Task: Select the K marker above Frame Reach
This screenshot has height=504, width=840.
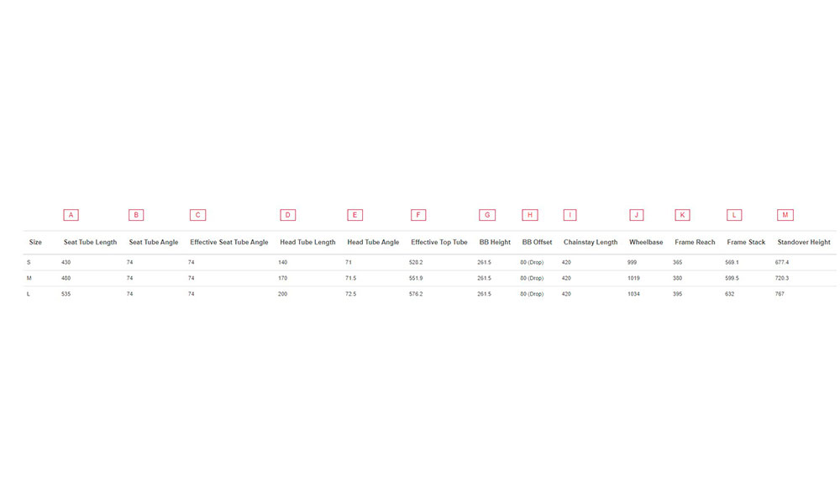Action: 682,215
